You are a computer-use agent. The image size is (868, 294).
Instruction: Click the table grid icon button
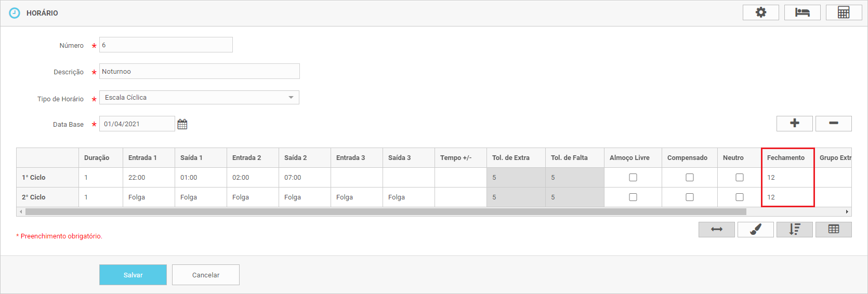coord(833,229)
